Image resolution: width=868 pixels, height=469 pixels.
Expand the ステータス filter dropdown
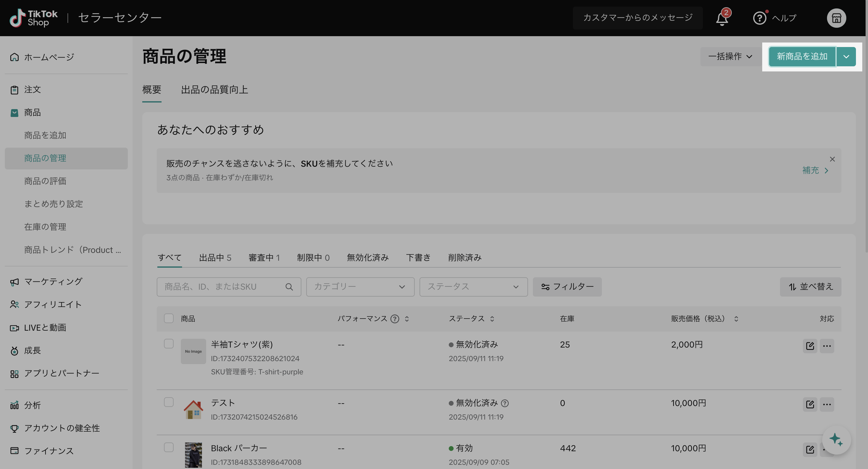473,287
